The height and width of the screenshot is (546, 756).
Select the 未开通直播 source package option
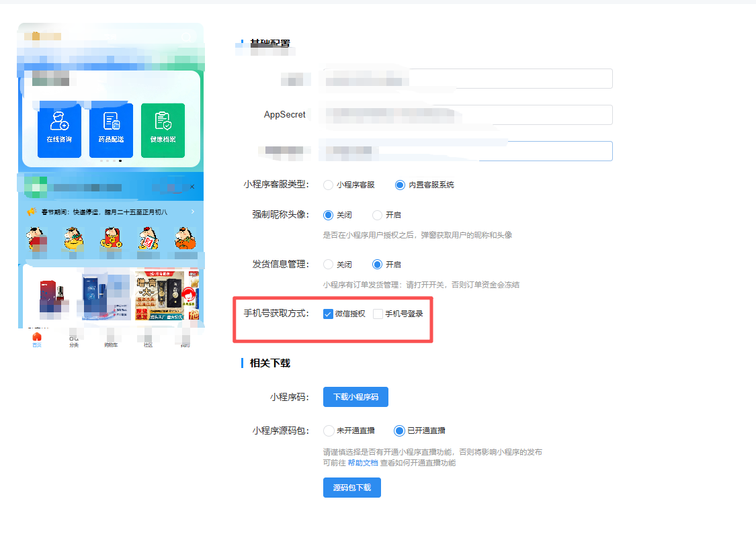[329, 430]
